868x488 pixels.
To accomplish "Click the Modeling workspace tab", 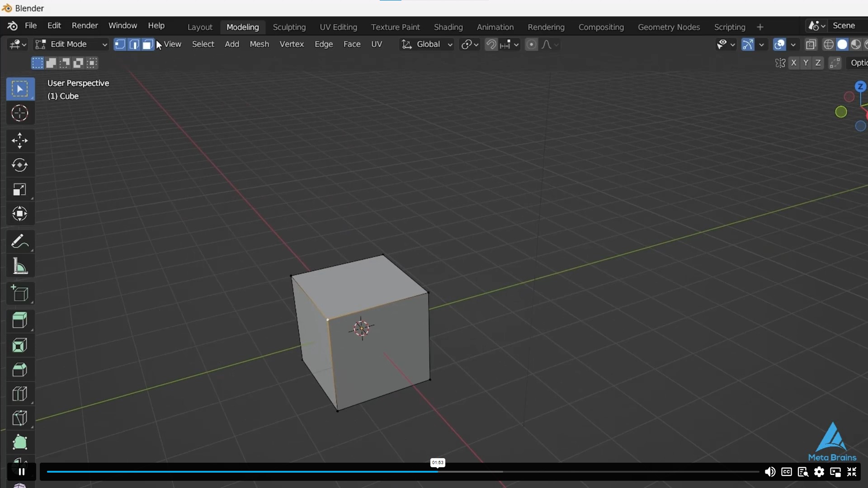I will [243, 26].
